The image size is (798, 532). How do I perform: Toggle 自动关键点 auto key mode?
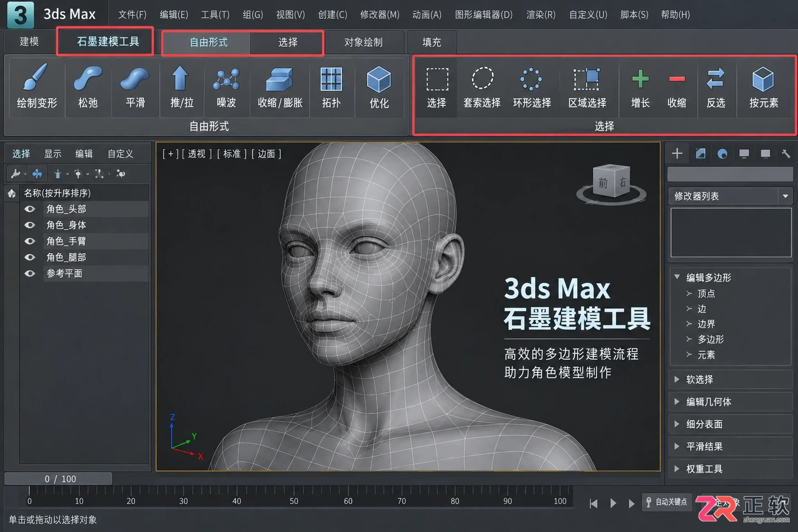pos(667,502)
